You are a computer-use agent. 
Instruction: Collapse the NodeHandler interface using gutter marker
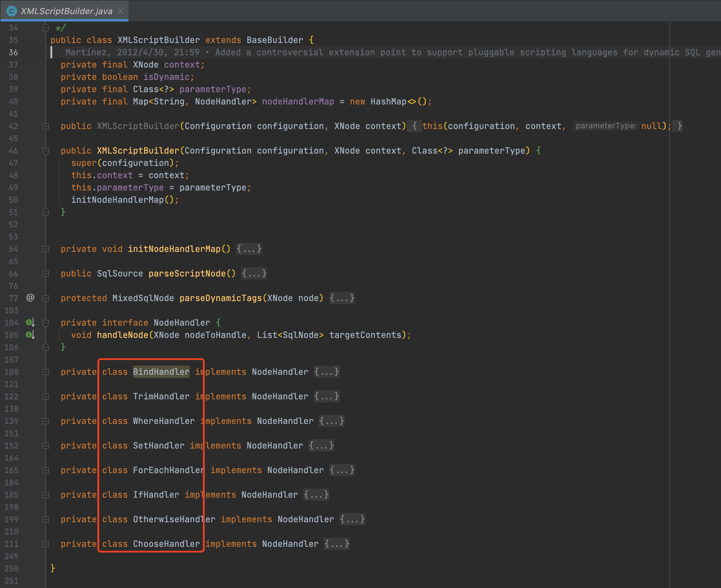click(46, 323)
